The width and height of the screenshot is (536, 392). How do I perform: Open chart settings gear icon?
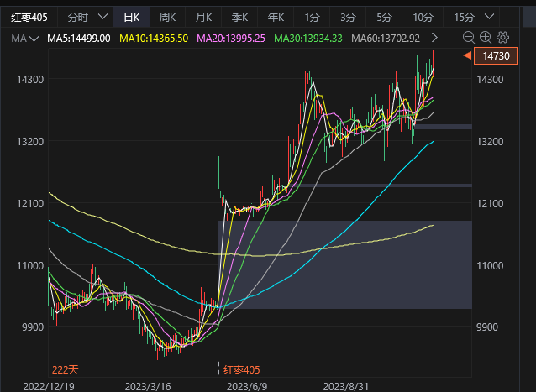[503, 37]
